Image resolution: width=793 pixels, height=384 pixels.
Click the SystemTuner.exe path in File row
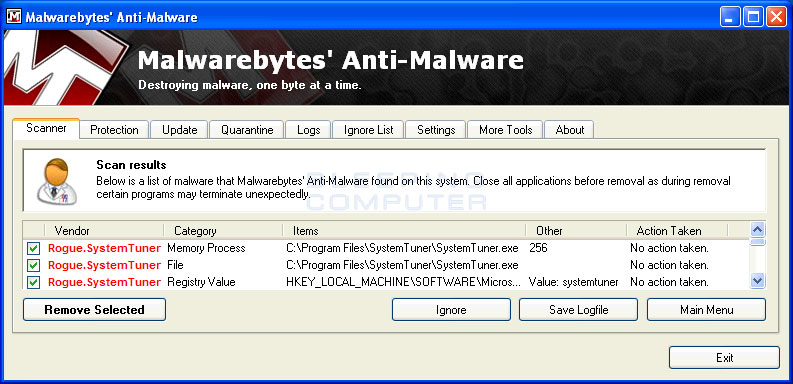(402, 265)
